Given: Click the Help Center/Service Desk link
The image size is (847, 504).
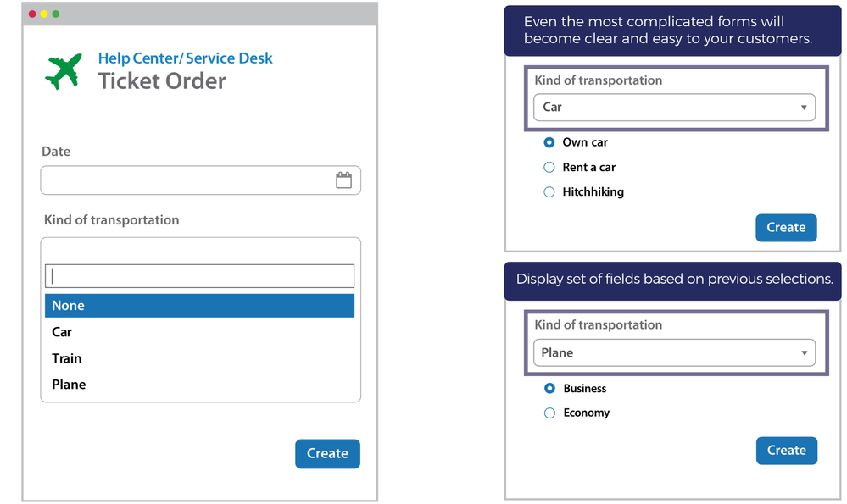Looking at the screenshot, I should pos(186,58).
